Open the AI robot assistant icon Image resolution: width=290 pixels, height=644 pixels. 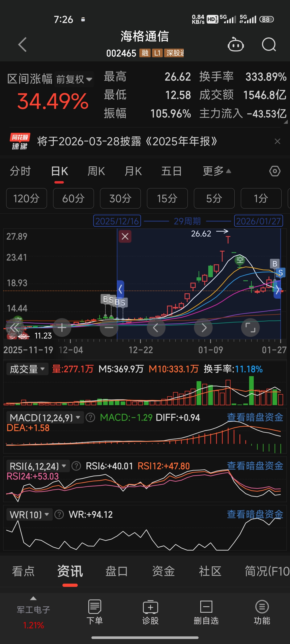tap(235, 44)
